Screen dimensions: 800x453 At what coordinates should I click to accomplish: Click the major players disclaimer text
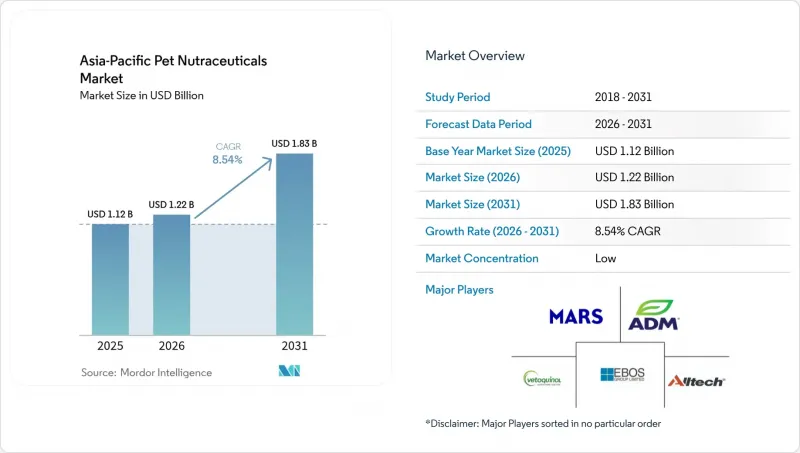pos(543,423)
